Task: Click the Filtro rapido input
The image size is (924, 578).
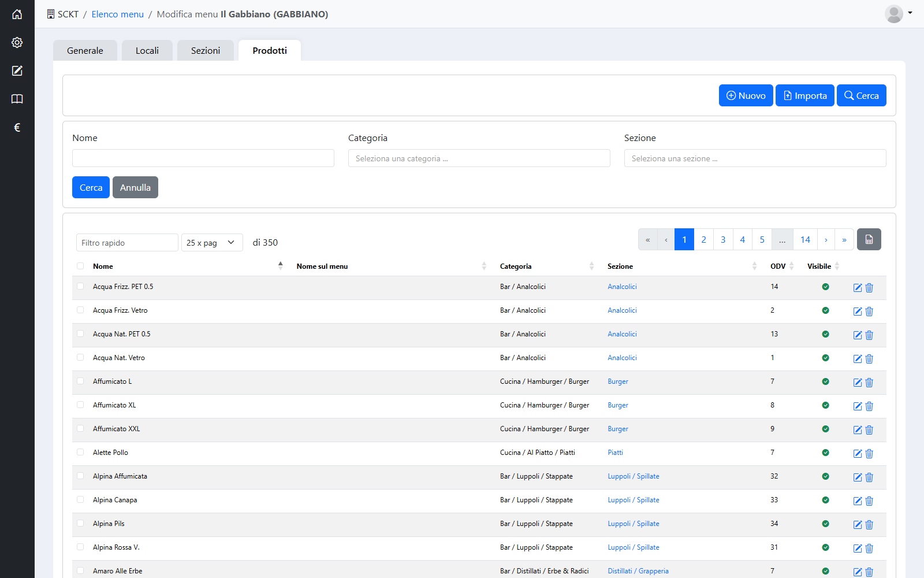Action: click(x=127, y=243)
